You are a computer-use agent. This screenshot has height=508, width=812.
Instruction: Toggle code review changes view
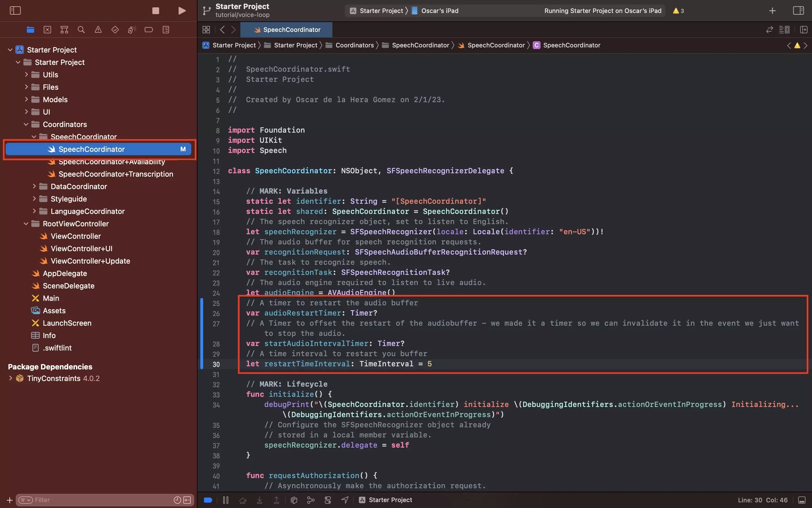click(769, 30)
